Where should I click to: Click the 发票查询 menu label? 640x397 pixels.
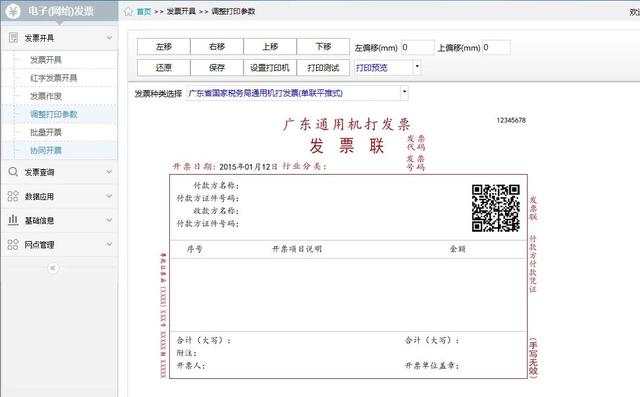pyautogui.click(x=39, y=172)
